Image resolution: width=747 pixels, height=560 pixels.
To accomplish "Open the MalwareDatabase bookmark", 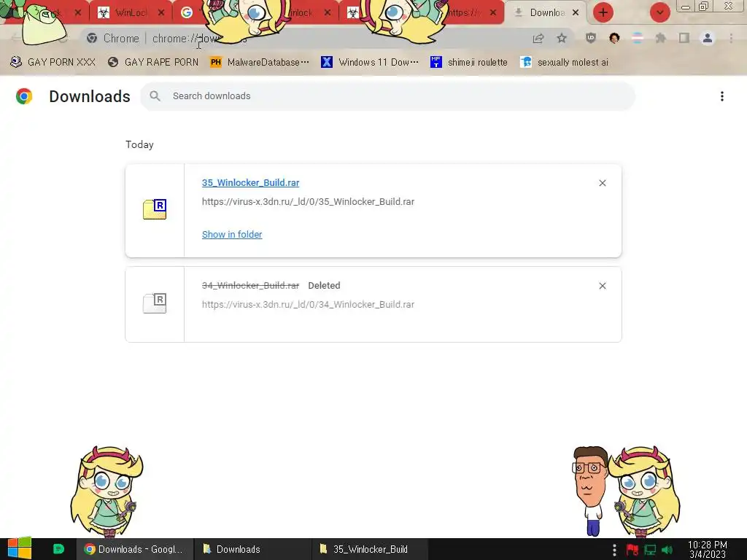I will coord(260,63).
